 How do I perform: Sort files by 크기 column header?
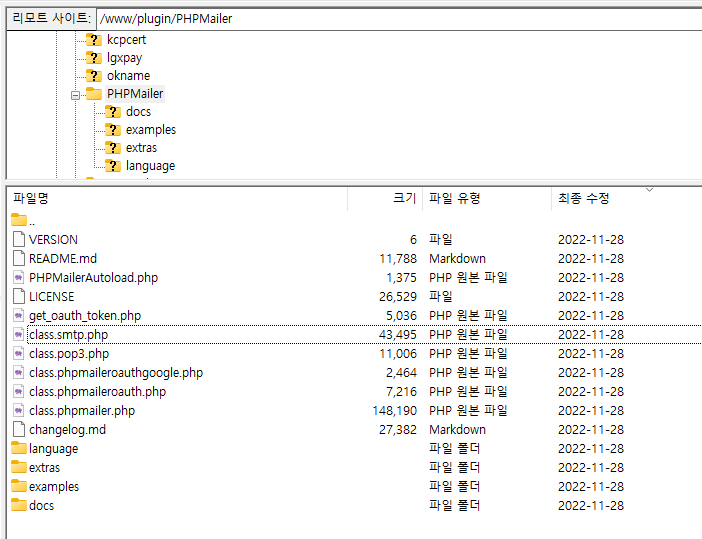click(x=385, y=198)
